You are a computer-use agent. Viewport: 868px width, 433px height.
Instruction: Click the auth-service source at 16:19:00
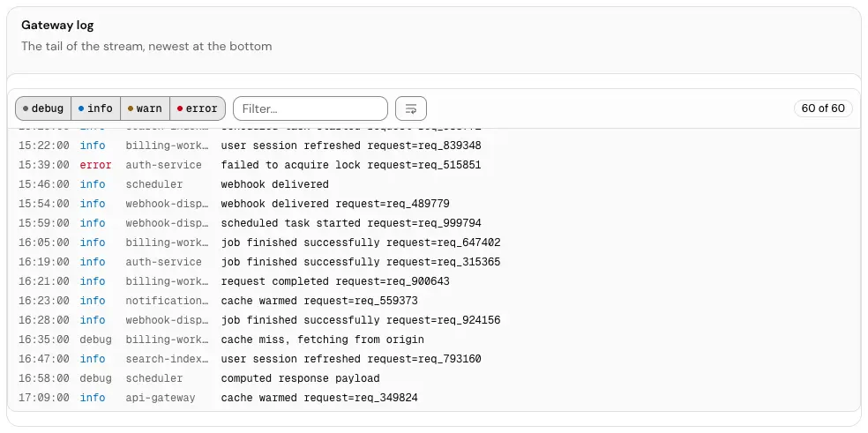click(x=163, y=262)
